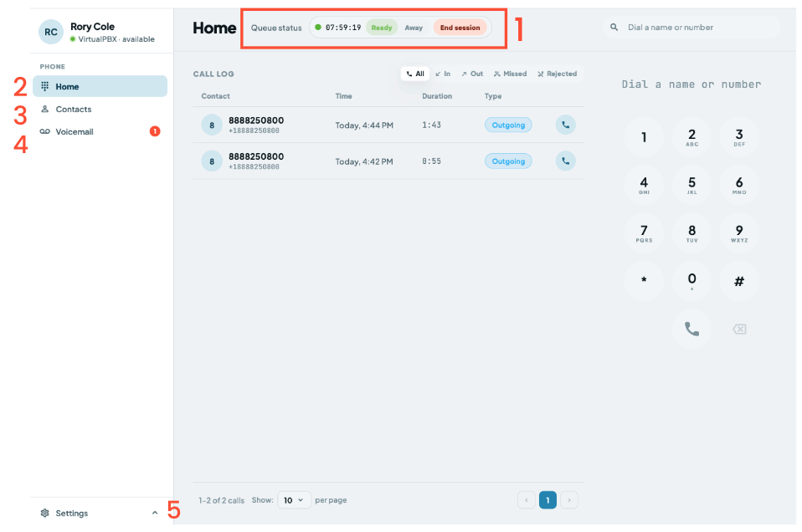The width and height of the screenshot is (802, 532).
Task: Dial digit 0 on the keypad
Action: 691,280
